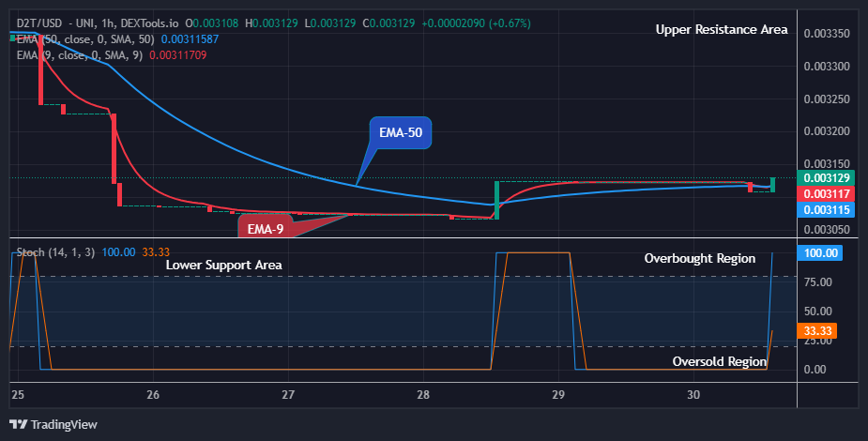Click date 26 on time axis
Image resolution: width=868 pixels, height=441 pixels.
click(x=153, y=394)
